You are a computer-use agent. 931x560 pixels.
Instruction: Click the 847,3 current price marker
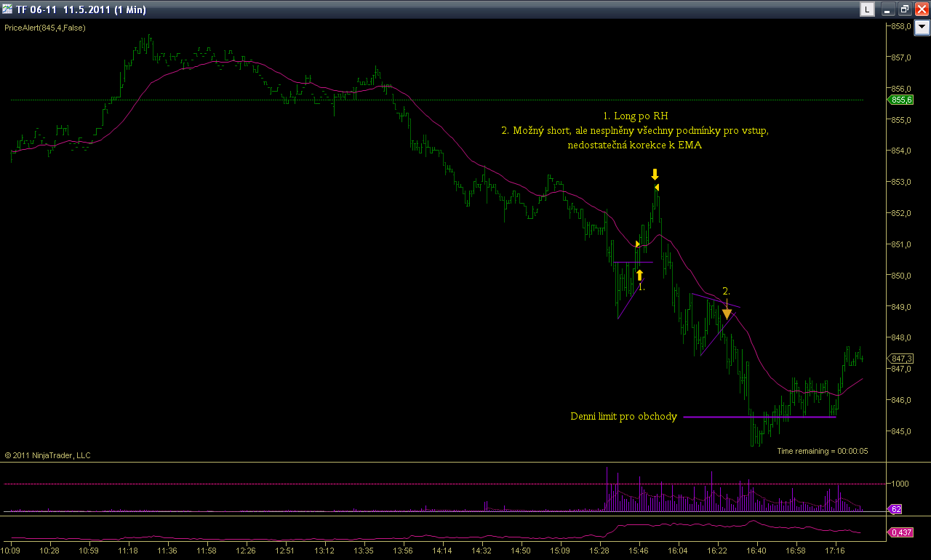(900, 359)
